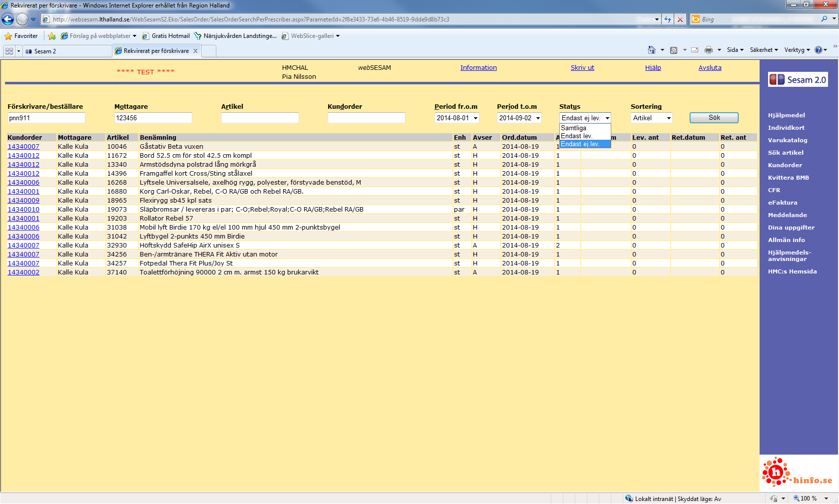Click the Kundorder input field
The image size is (839, 504).
pos(367,118)
